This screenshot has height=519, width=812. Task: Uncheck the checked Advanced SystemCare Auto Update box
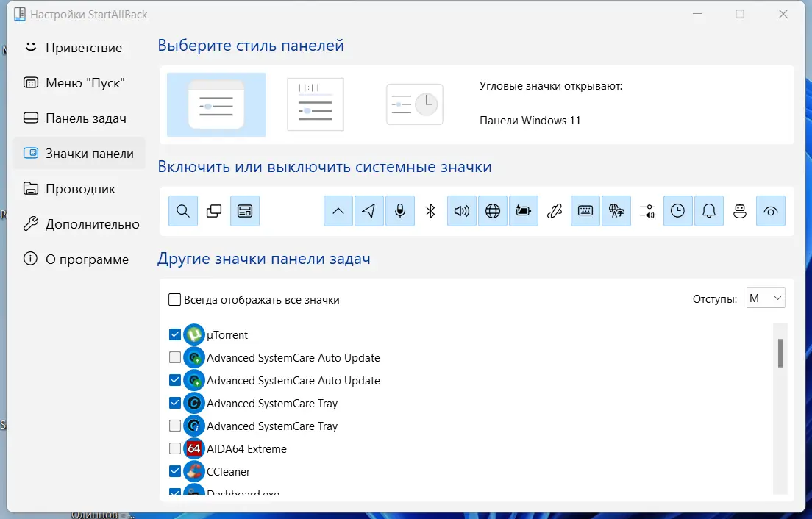[175, 380]
